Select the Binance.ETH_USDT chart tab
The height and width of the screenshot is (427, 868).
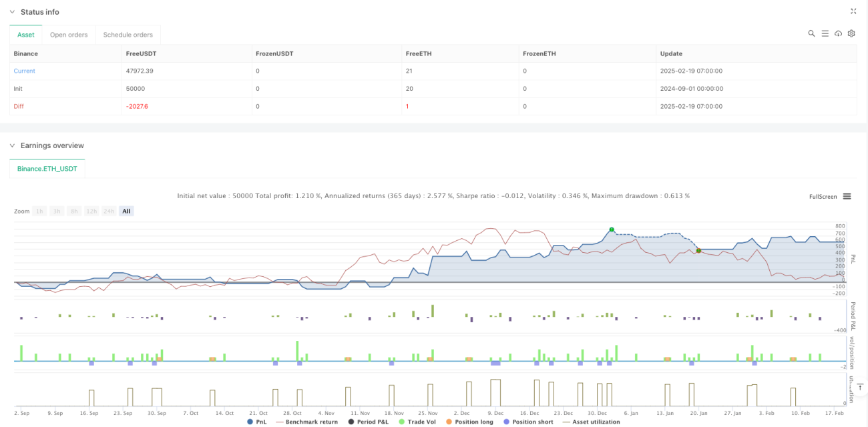tap(47, 169)
